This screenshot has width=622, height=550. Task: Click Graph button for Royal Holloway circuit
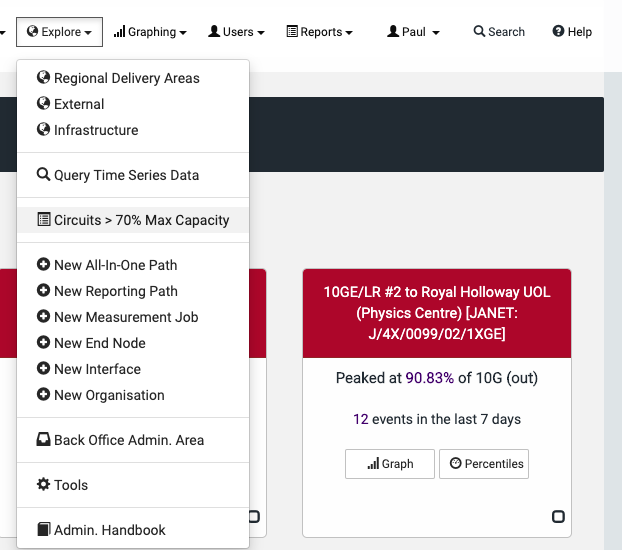(x=390, y=463)
